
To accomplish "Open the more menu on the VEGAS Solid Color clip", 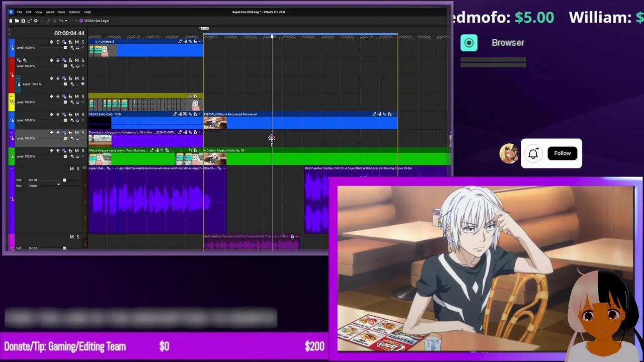I will [201, 114].
